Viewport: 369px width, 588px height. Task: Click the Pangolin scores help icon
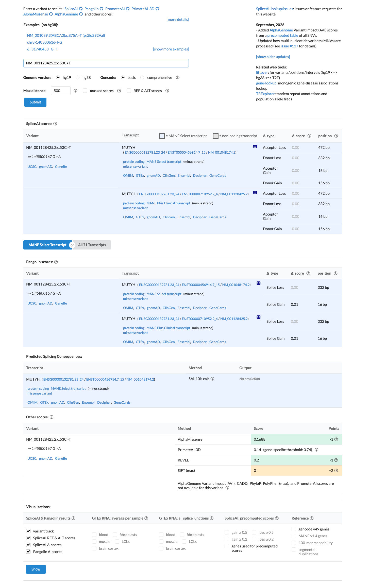pyautogui.click(x=56, y=262)
